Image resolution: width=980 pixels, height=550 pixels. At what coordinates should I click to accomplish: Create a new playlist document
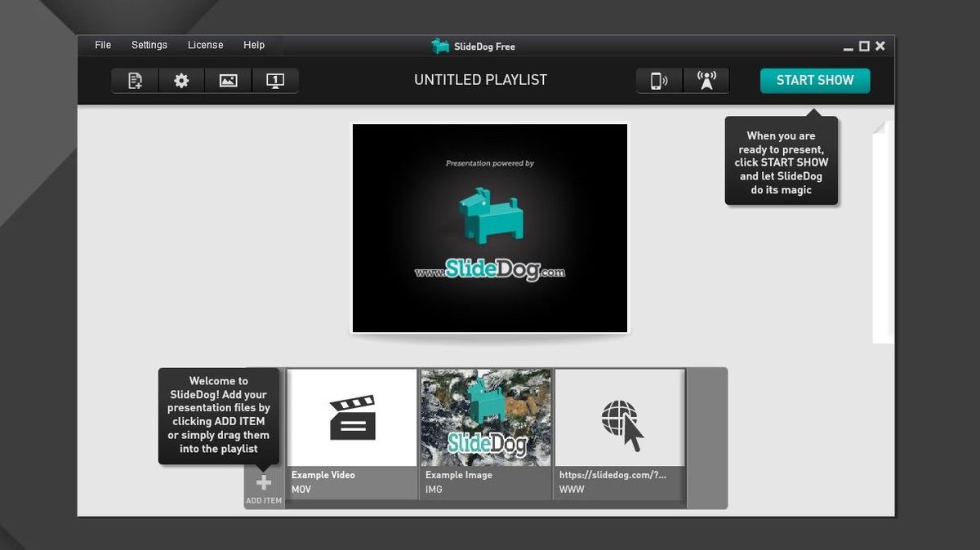pyautogui.click(x=133, y=80)
